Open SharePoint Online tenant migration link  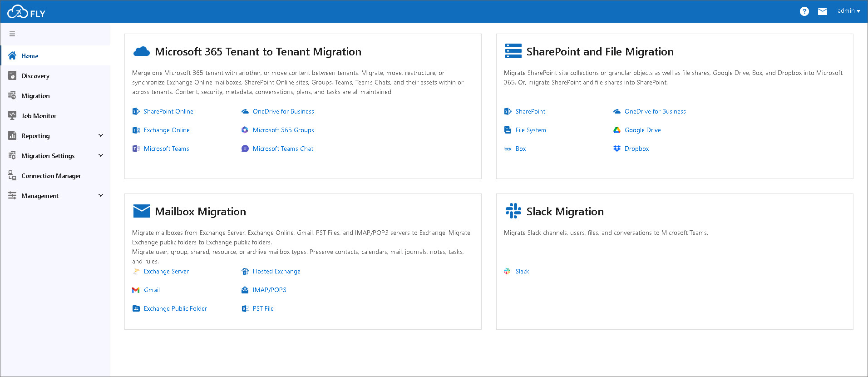pos(168,111)
